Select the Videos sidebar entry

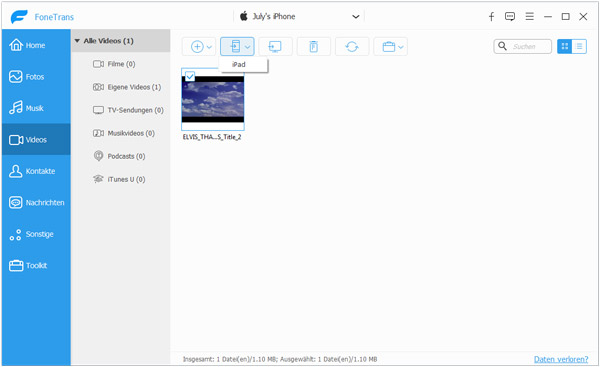36,140
